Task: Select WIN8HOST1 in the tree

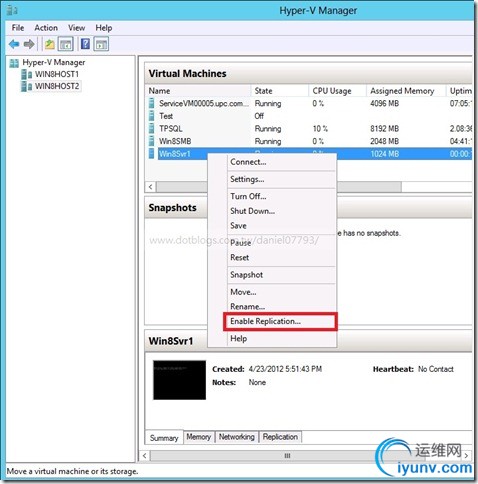Action: [x=57, y=74]
